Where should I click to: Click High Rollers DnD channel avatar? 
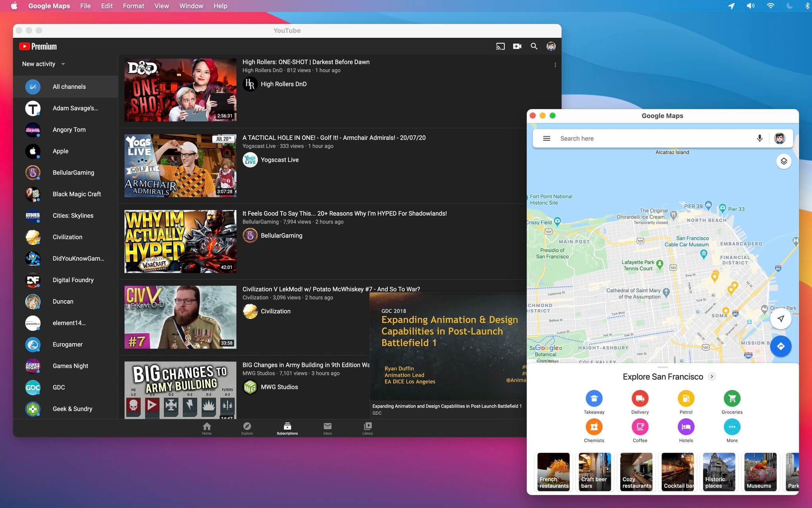[x=250, y=84]
